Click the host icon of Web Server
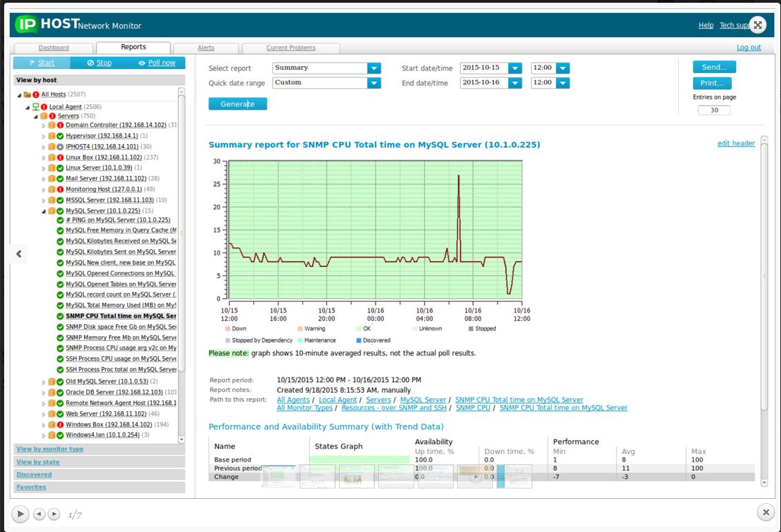Viewport: 781px width, 532px height. click(x=52, y=414)
